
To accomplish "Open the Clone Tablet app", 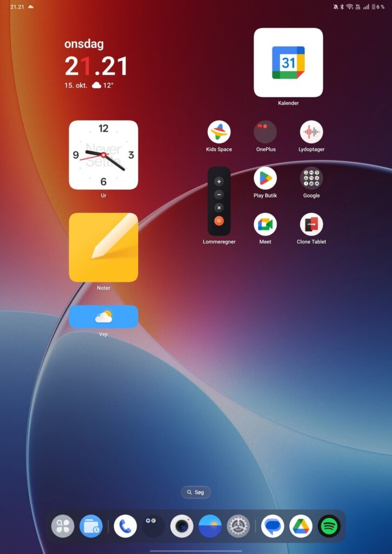I will (311, 225).
